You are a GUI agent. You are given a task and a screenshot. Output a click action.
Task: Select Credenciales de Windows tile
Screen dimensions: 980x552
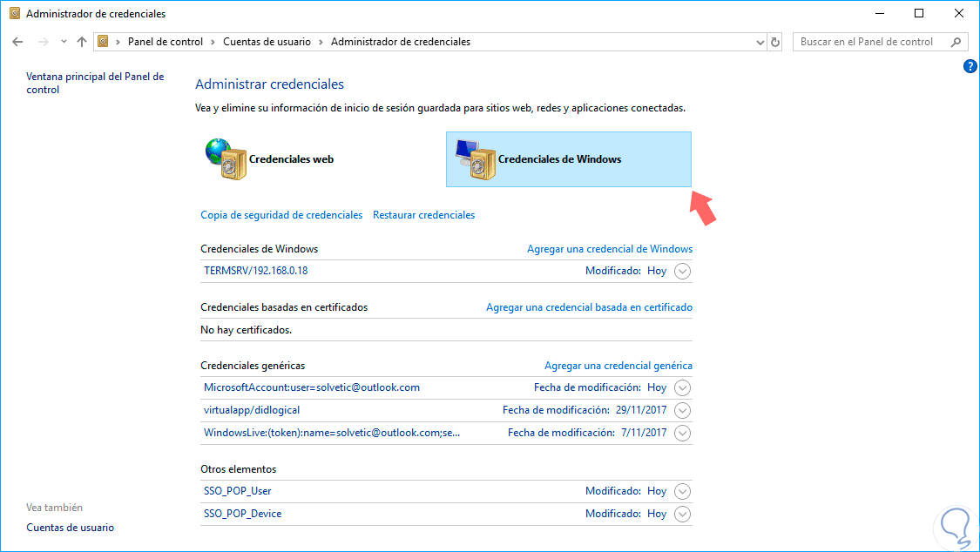click(x=569, y=159)
